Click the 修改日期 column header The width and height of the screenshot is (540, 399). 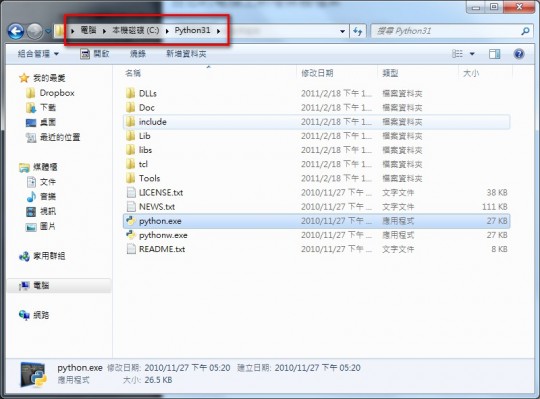(317, 73)
